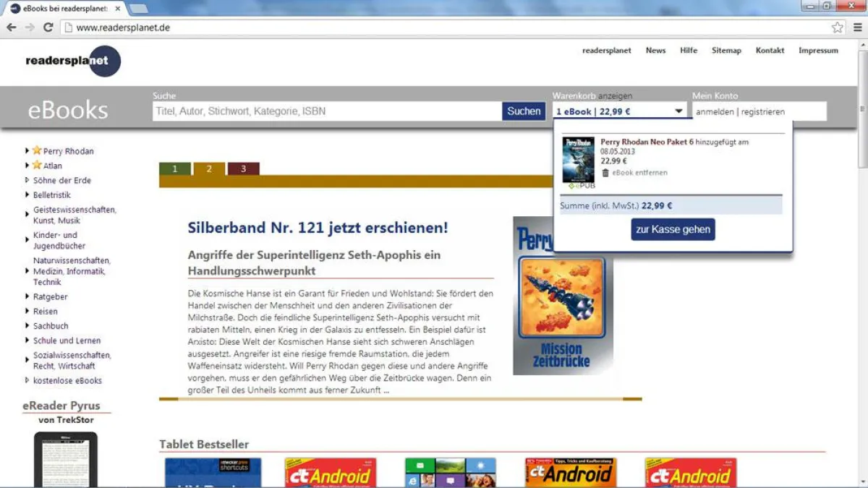Expand the kostenlose eBooks category
Screen dimensions: 868x488
pyautogui.click(x=27, y=381)
